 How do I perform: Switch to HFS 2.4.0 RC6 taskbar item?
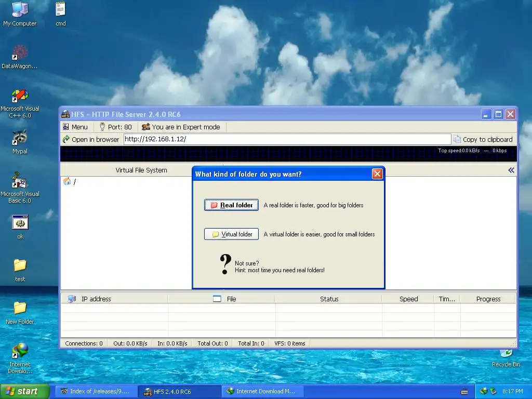(180, 392)
